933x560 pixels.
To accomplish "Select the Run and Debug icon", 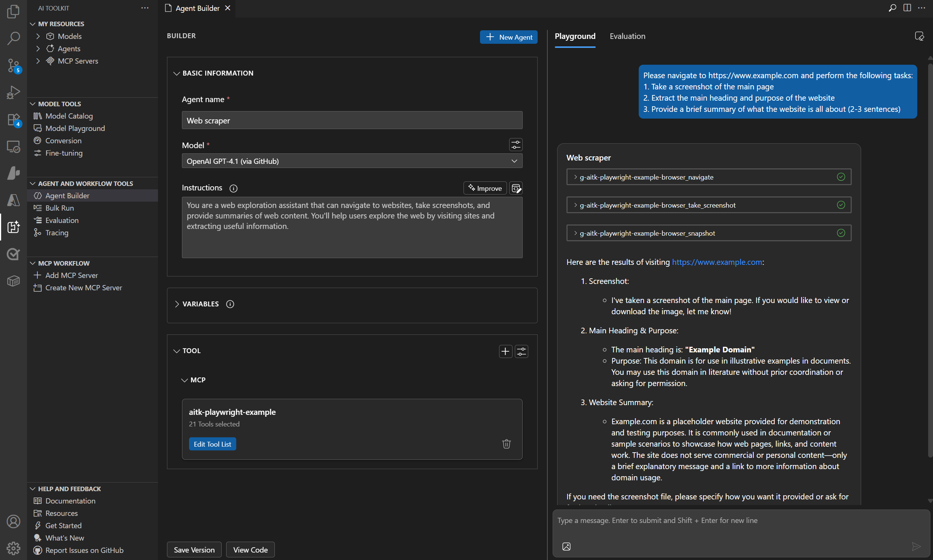I will coord(13,92).
